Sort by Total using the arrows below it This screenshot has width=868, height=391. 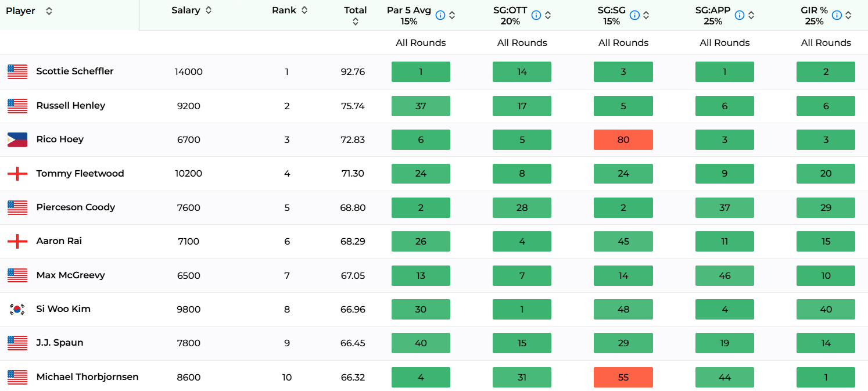tap(356, 21)
